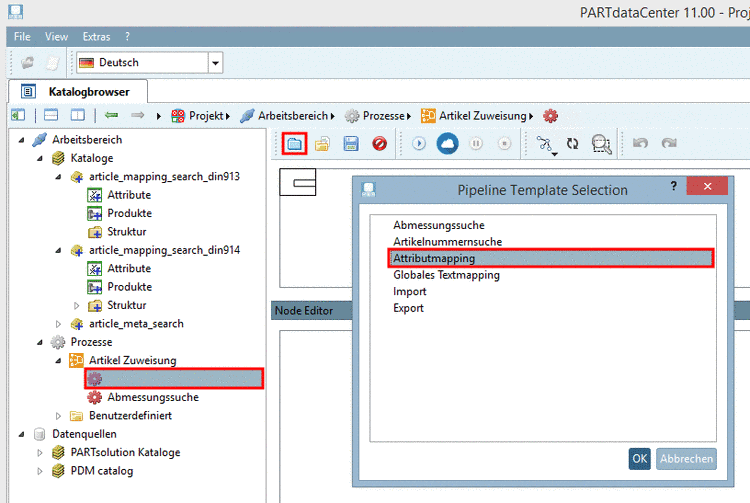Expand the article_meta_search node
Viewport: 750px width, 503px height.
tap(58, 324)
